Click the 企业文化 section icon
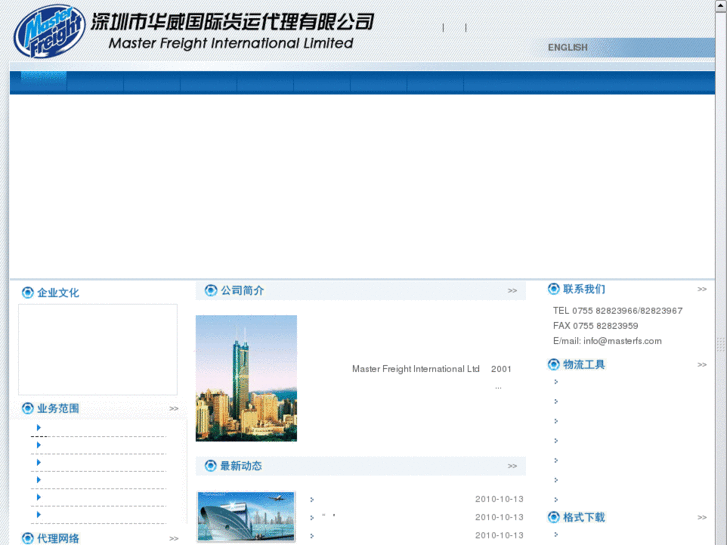Image resolution: width=727 pixels, height=545 pixels. coord(27,293)
